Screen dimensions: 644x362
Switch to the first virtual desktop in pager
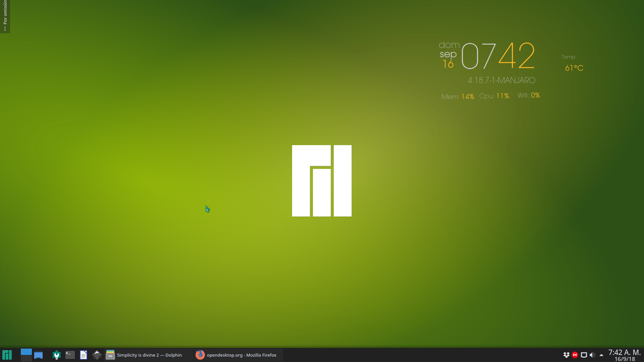point(26,352)
